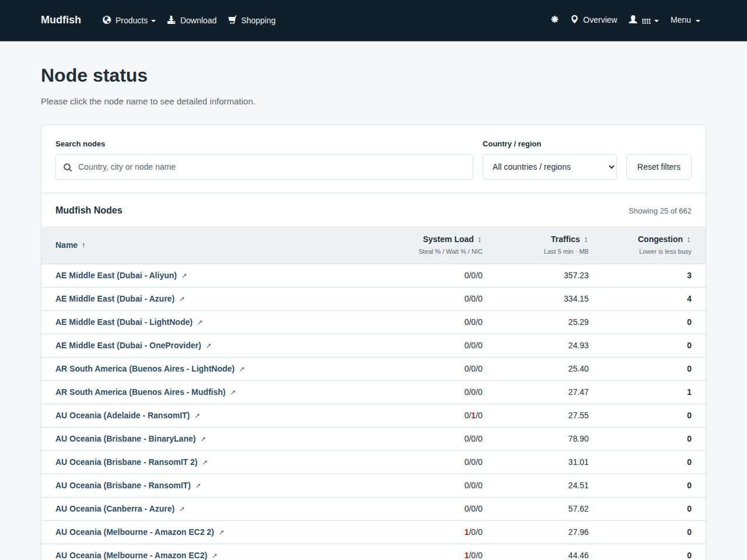Open external link icon for Dubai - Azure

click(x=182, y=299)
